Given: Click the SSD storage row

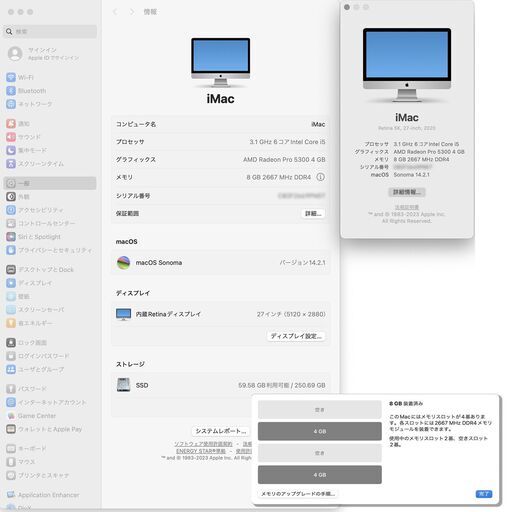Looking at the screenshot, I should (220, 385).
